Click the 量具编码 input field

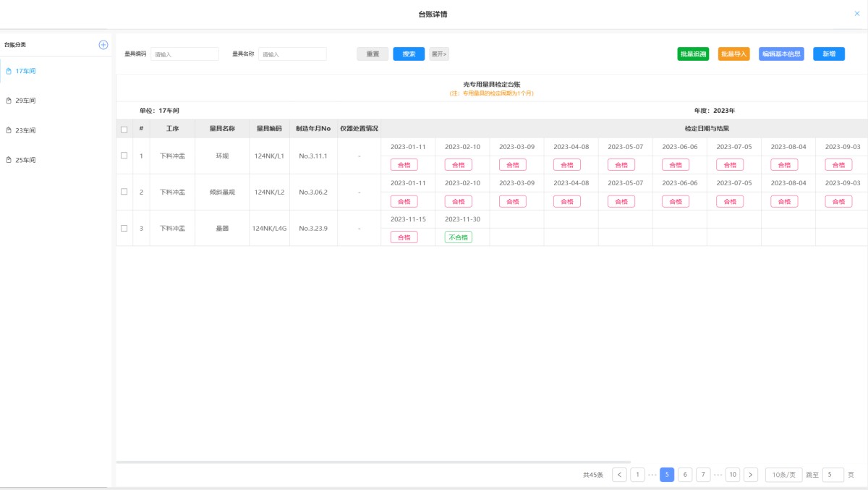(184, 54)
